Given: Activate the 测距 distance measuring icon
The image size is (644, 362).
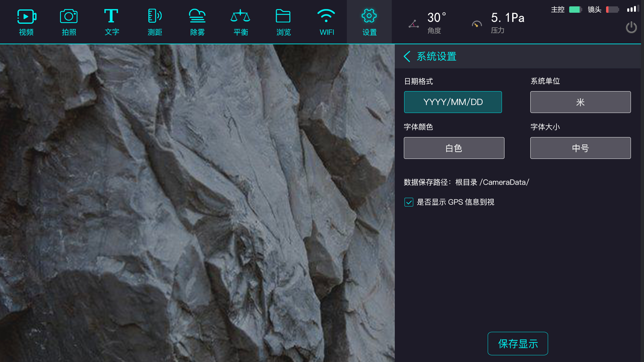Looking at the screenshot, I should [x=155, y=16].
